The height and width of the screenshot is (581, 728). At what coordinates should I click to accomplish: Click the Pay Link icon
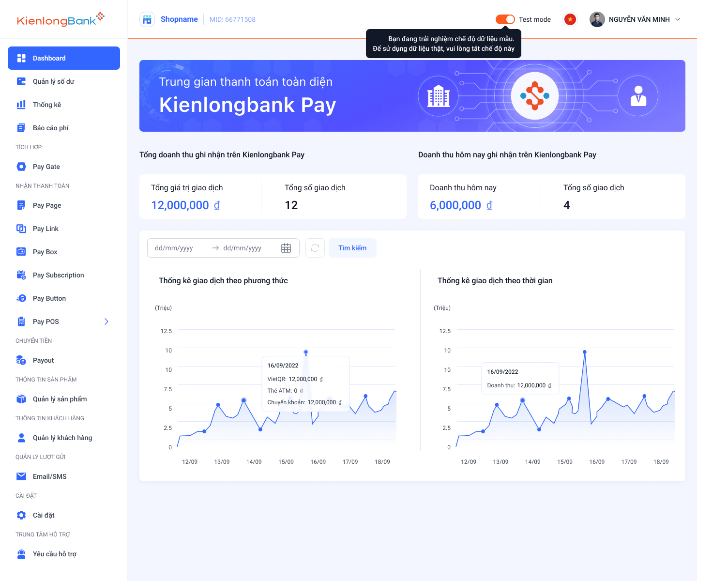click(x=21, y=229)
